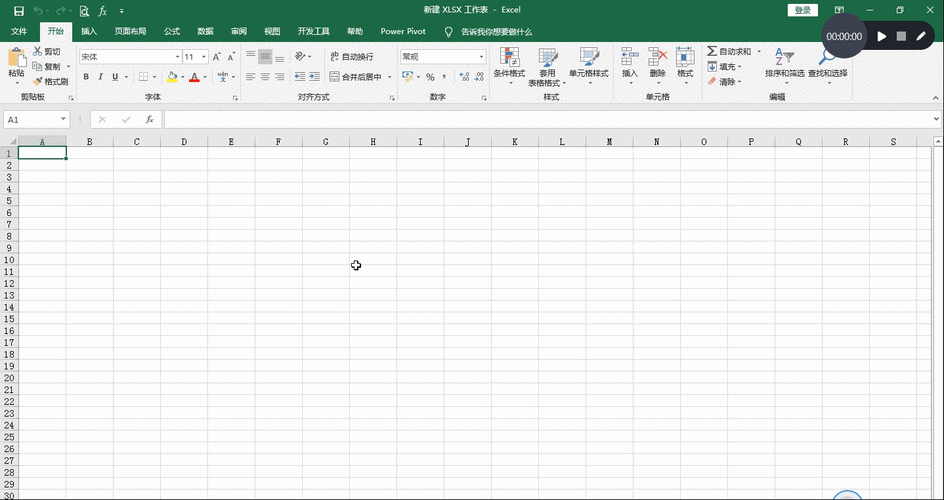944x500 pixels.
Task: Open the number format 常规 dropdown
Action: click(482, 57)
